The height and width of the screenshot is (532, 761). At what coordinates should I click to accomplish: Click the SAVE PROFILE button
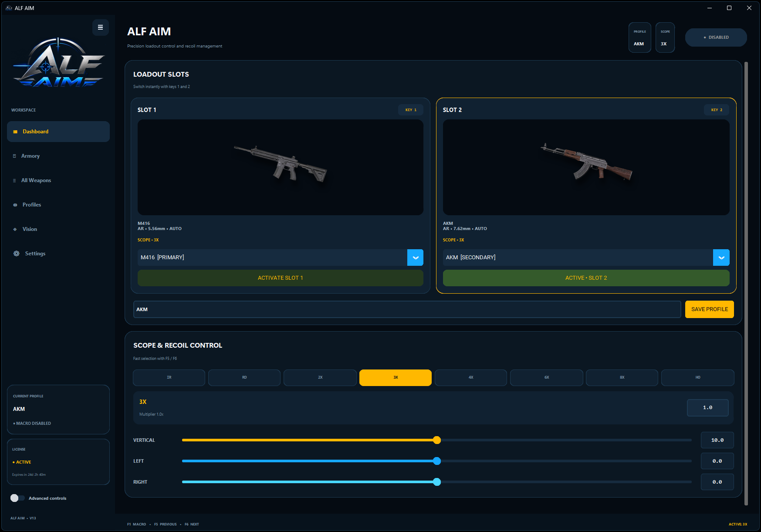click(710, 309)
